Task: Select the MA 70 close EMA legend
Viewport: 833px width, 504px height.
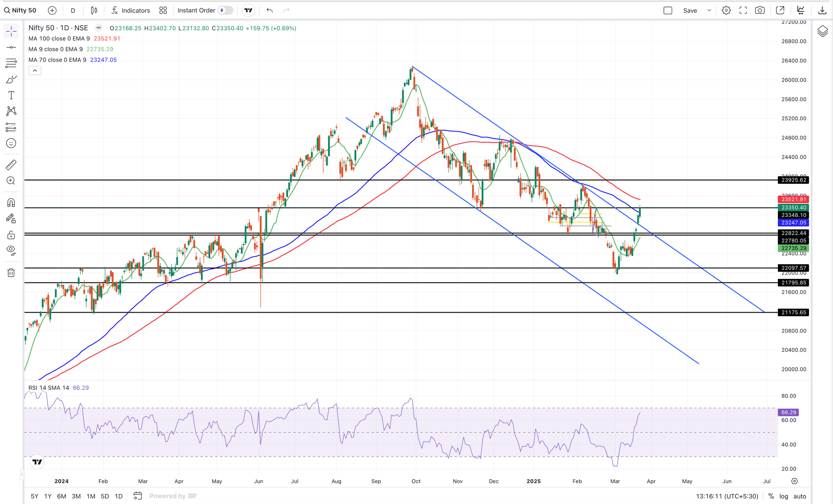Action: [57, 60]
